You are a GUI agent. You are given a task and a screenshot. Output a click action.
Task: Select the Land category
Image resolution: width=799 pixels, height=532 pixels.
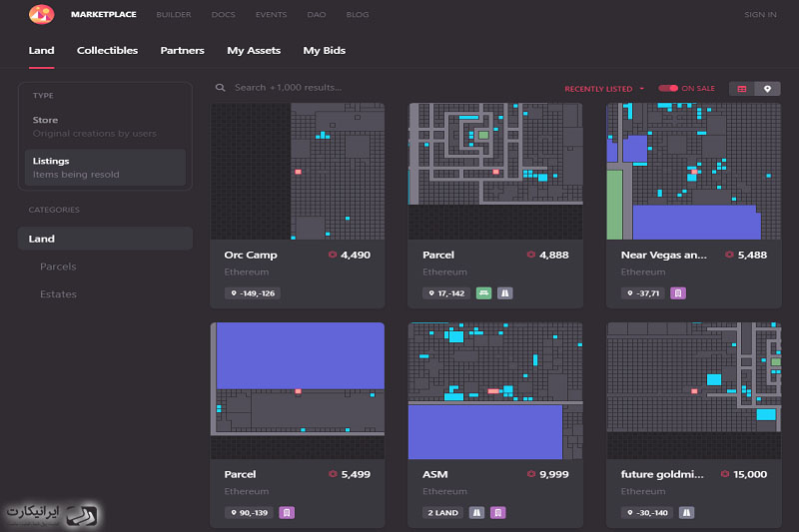point(105,239)
